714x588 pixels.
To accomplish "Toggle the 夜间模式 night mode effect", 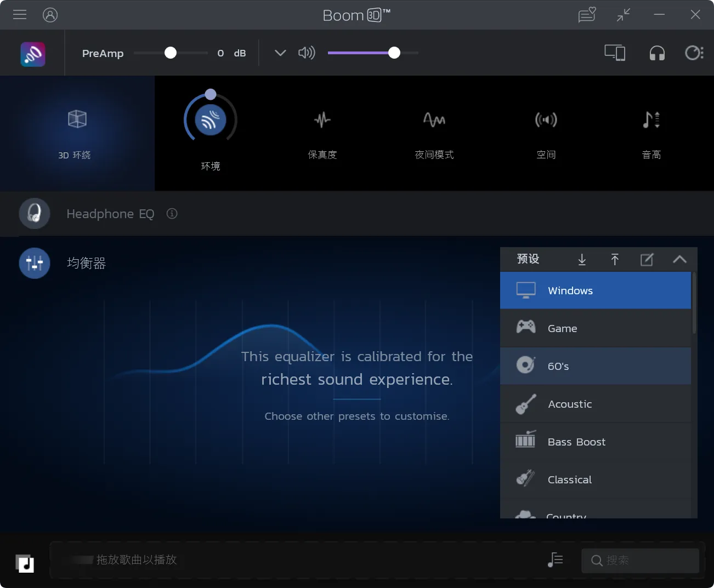I will pos(434,119).
